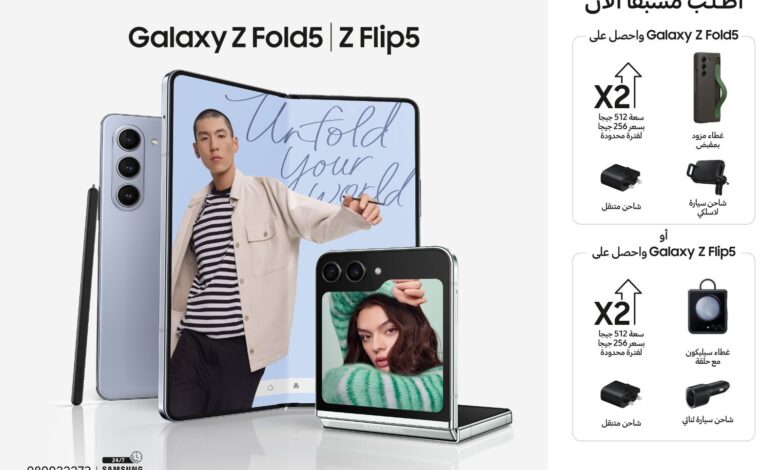This screenshot has height=470, width=780.
Task: Click the travel charger icon under Flip5
Action: pos(620,395)
